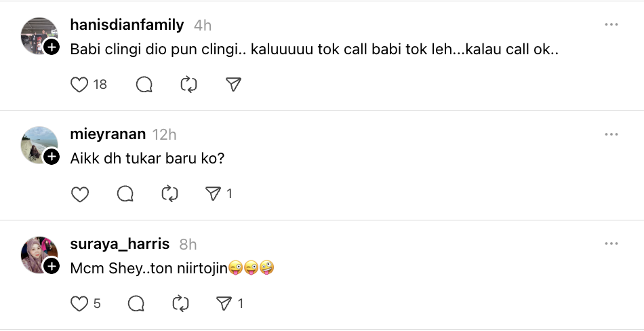
Task: Repost mieyranan's comment
Action: pos(169,194)
